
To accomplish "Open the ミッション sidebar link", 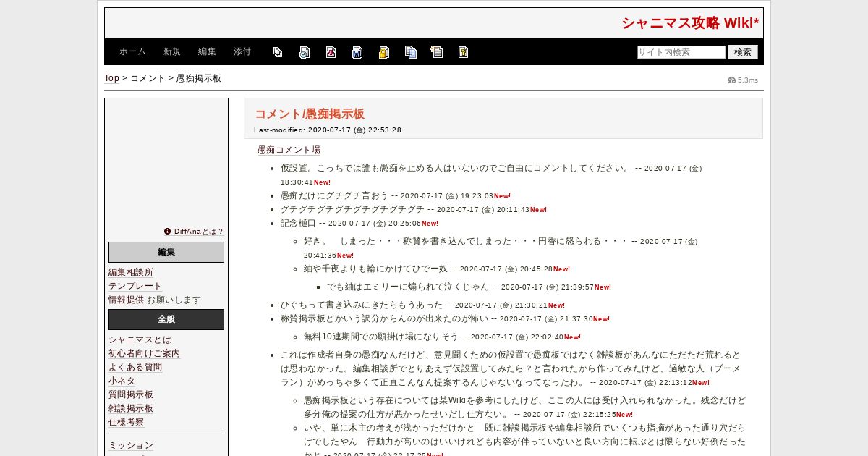I will (x=131, y=446).
